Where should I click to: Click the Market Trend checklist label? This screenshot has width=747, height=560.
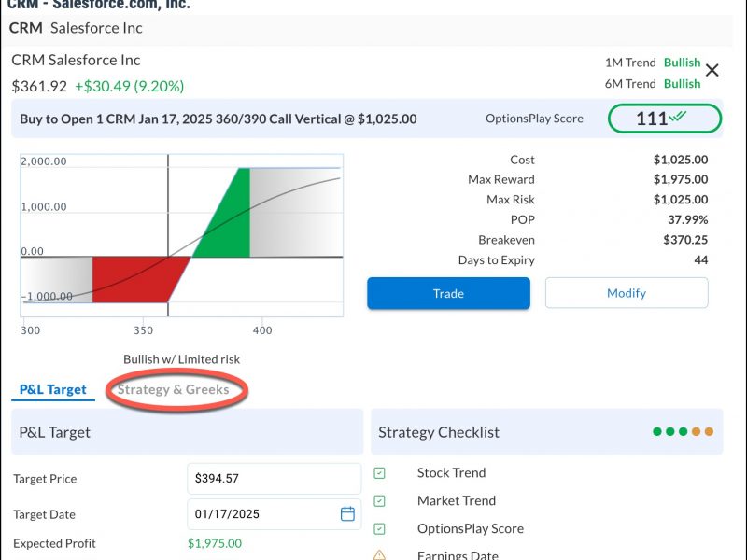(457, 501)
